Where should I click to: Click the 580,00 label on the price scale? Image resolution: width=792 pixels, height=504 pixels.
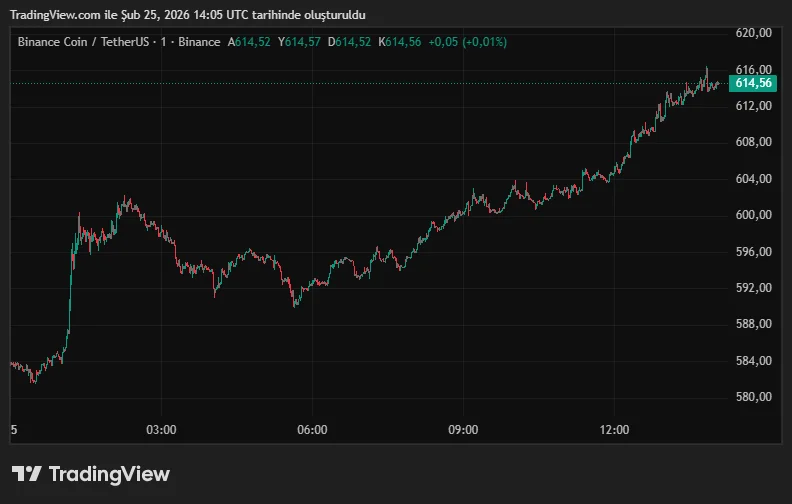pos(753,397)
